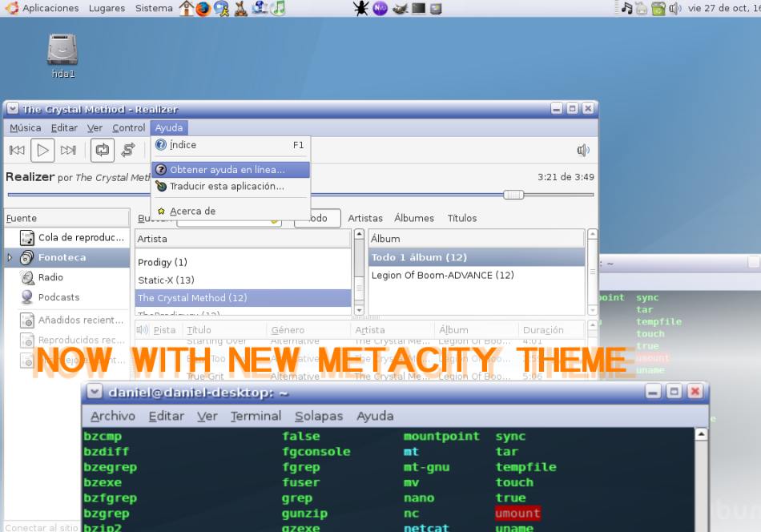Screen dimensions: 761x532
Task: Filter search by Títulos
Action: [x=462, y=219]
